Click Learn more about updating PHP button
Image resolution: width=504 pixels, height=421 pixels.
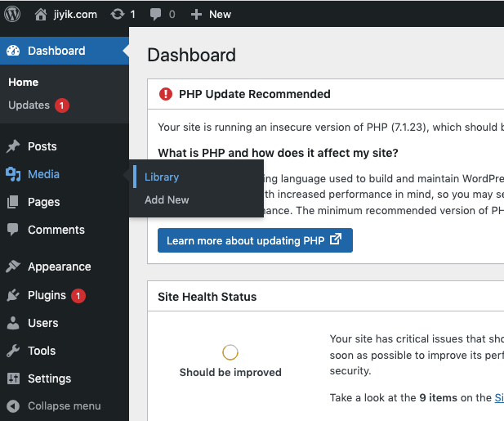[255, 240]
